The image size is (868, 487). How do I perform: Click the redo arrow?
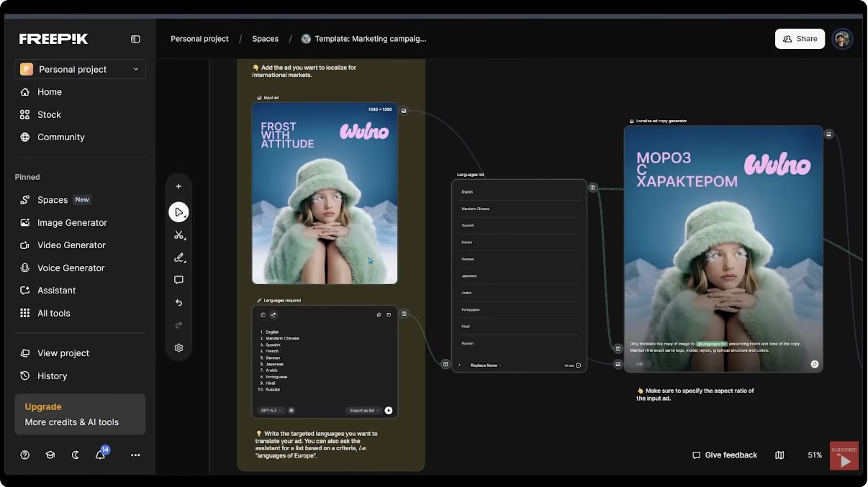tap(178, 325)
